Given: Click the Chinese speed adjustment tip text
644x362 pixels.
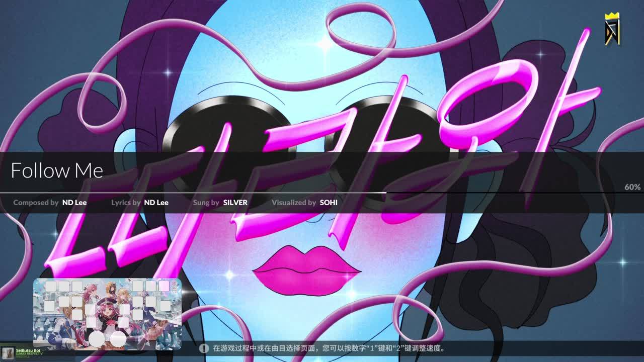Looking at the screenshot, I should pos(329,348).
